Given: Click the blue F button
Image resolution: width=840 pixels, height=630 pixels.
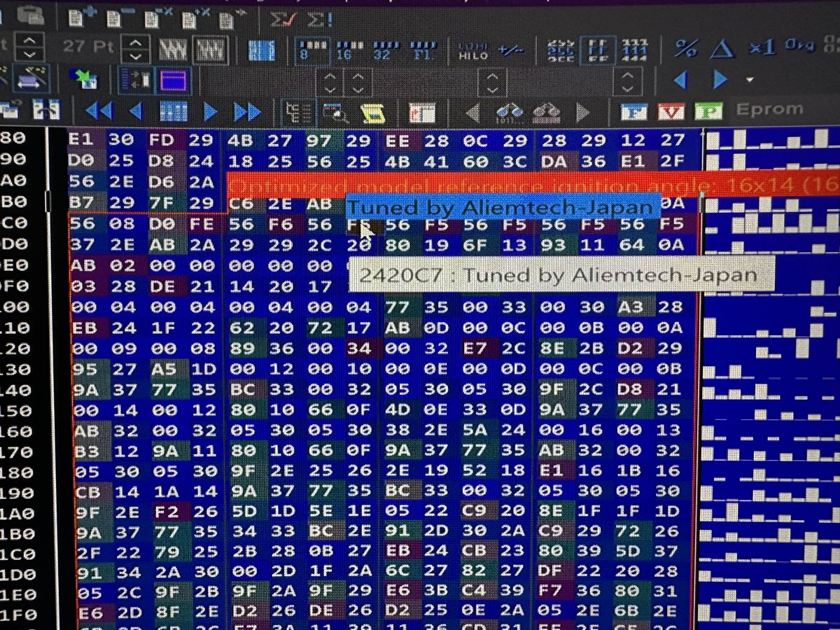Looking at the screenshot, I should click(633, 111).
